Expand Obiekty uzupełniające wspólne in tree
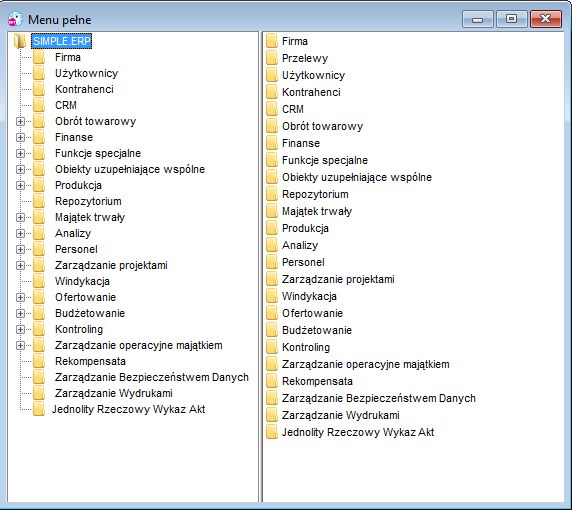The height and width of the screenshot is (510, 572). coord(20,170)
